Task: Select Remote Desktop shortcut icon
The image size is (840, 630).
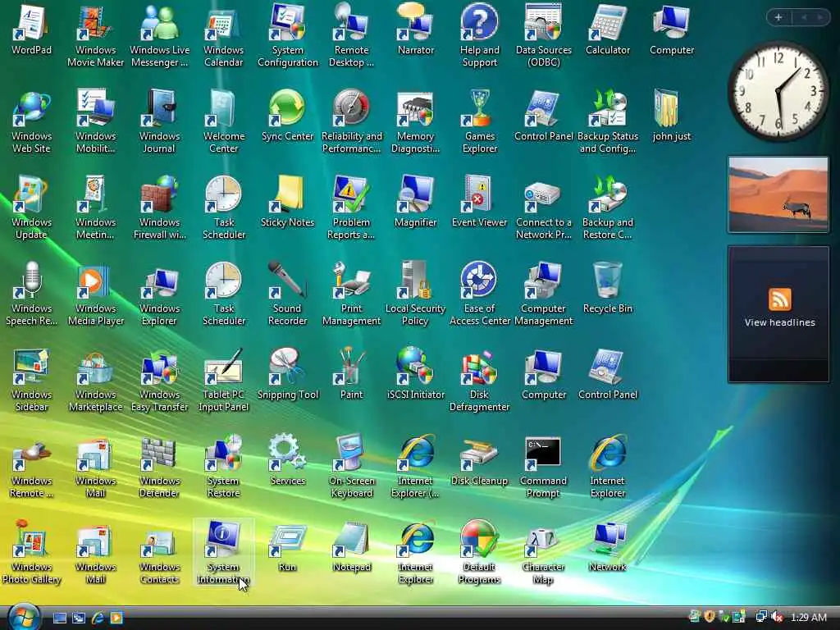Action: point(351,35)
